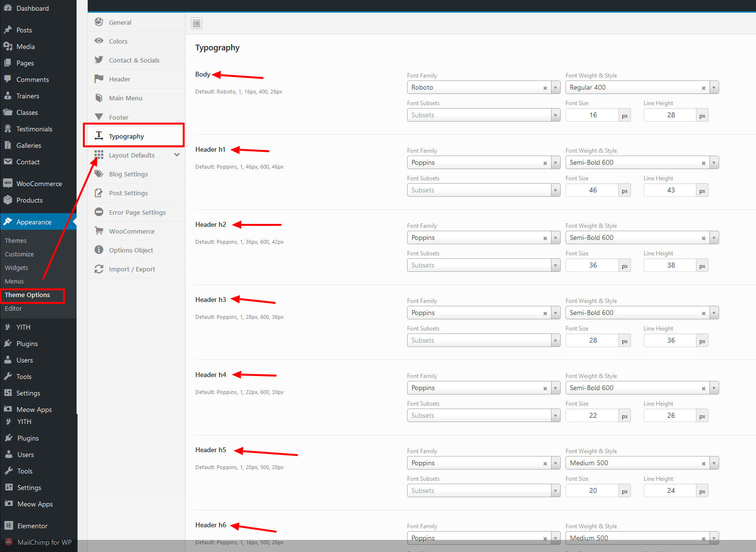Edit Header h1 Line Height field 43

pyautogui.click(x=671, y=190)
